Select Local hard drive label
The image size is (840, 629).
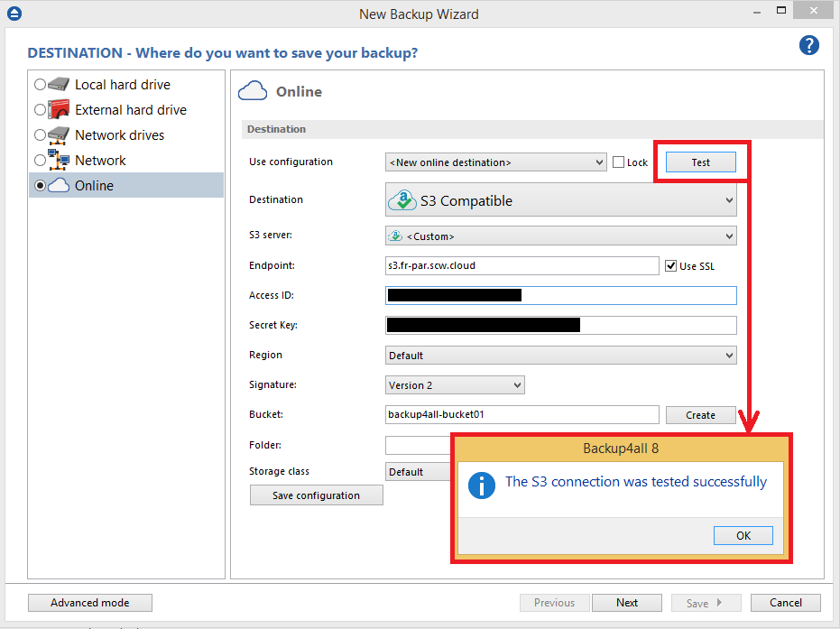123,85
